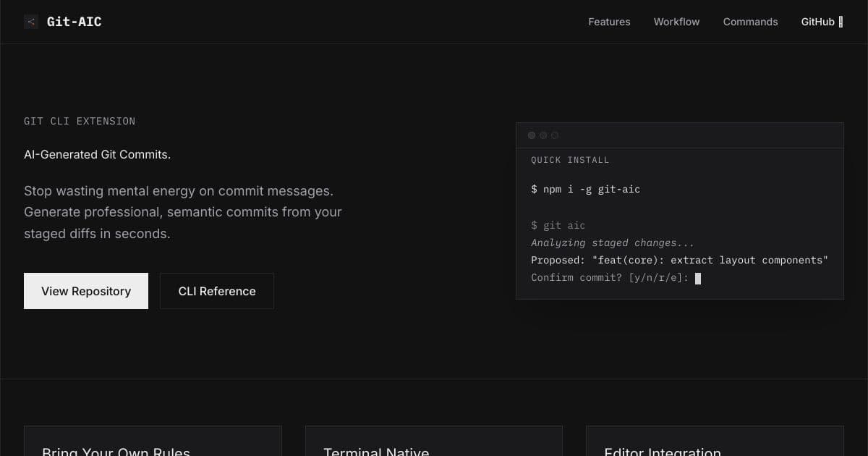Open the Git-AIC home title link
The width and height of the screenshot is (868, 456).
pos(74,22)
